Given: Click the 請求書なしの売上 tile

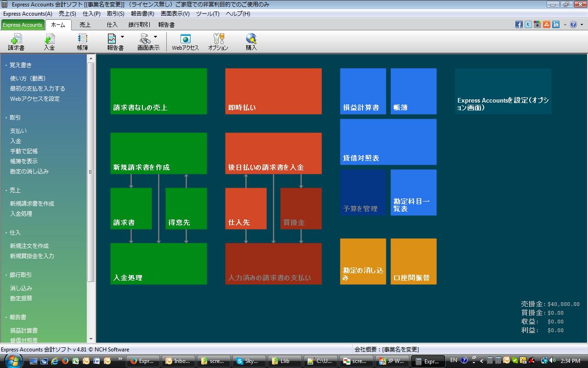Looking at the screenshot, I should click(x=158, y=91).
